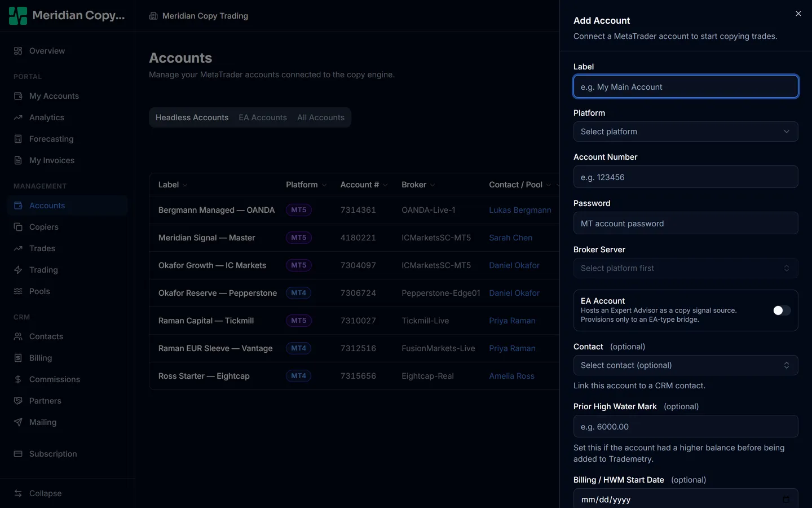Open the Sarah Chen contact link
Image resolution: width=812 pixels, height=508 pixels.
click(x=510, y=238)
